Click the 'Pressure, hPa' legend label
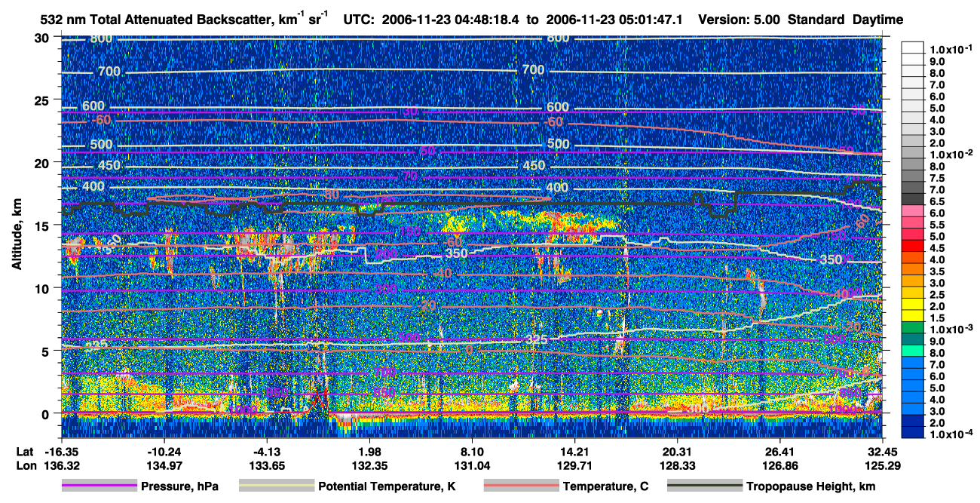Screen dimensions: 980x503 coord(180,486)
